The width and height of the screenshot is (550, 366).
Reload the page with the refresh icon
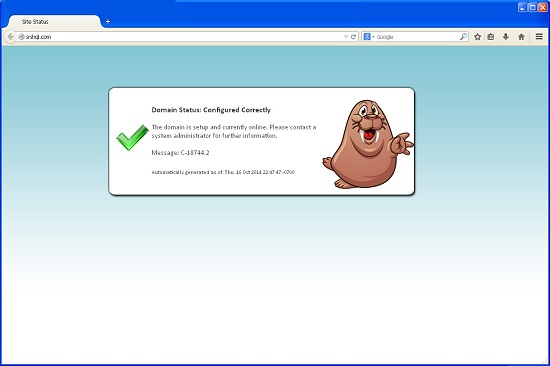[354, 36]
